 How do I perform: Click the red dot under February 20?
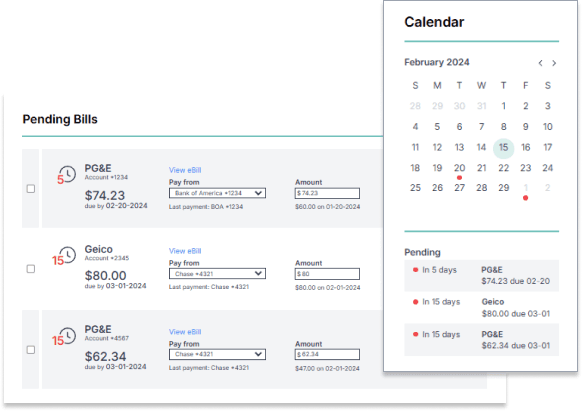[459, 177]
